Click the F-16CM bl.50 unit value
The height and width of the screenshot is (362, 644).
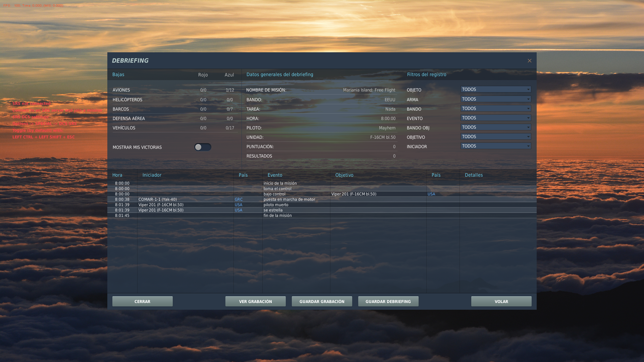383,137
